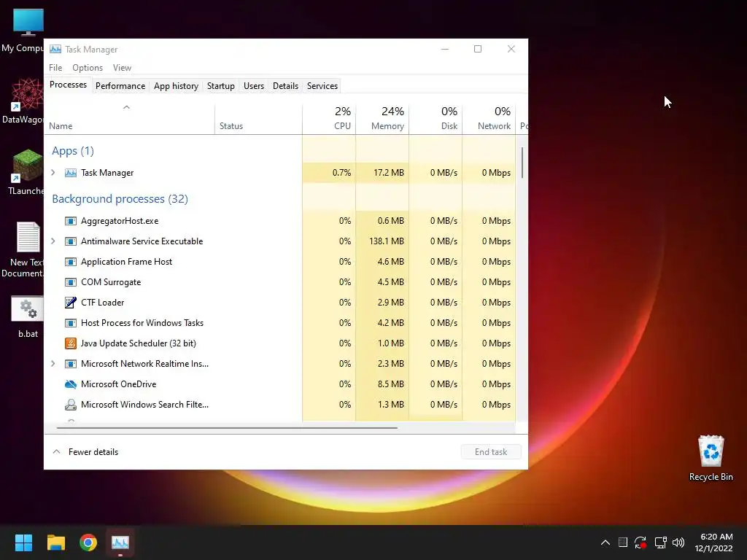Expand the Antimalware Service Executable row

(x=53, y=241)
